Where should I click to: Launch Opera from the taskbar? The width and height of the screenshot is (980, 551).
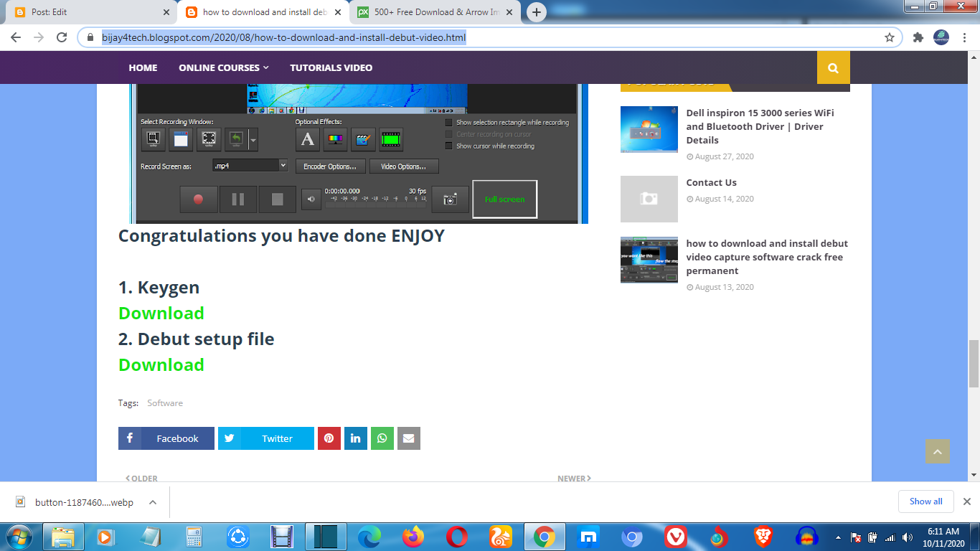[457, 537]
